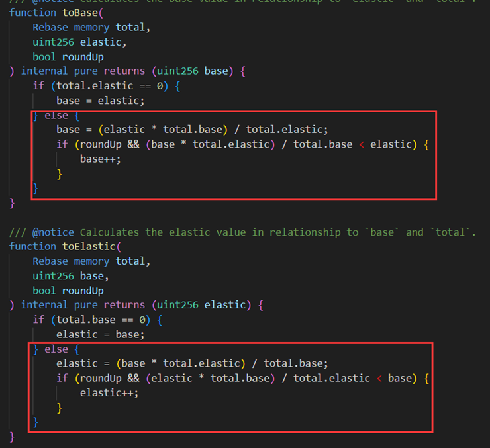490x448 pixels.
Task: Click 'bool roundUp' parameter in toBase
Action: tap(68, 56)
